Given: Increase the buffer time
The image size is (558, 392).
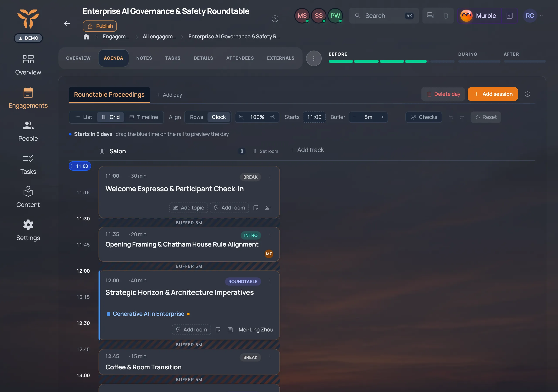Looking at the screenshot, I should 382,117.
